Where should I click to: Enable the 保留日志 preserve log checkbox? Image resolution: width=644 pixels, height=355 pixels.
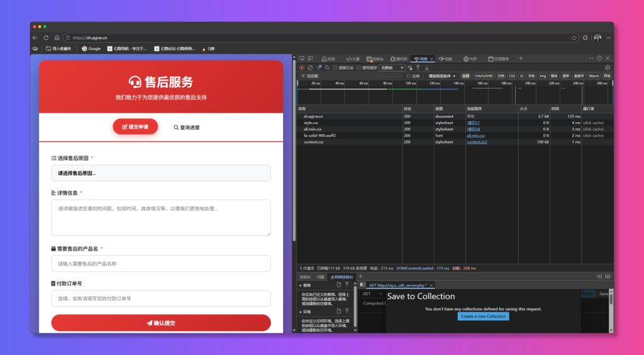[x=335, y=67]
